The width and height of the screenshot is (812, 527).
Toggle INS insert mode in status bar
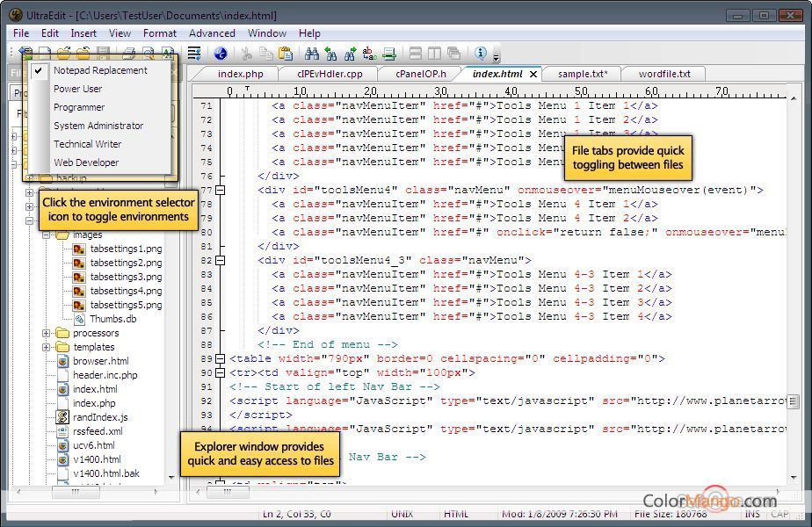pos(752,514)
